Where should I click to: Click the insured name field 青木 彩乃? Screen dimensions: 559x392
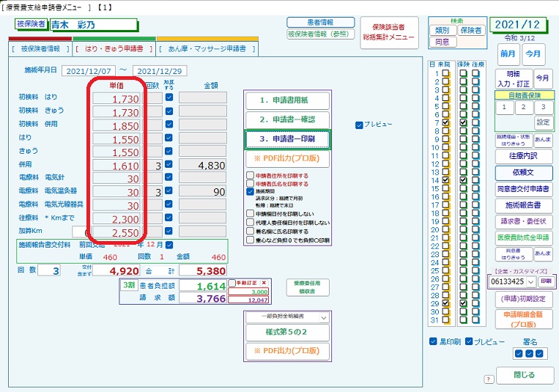coord(93,25)
